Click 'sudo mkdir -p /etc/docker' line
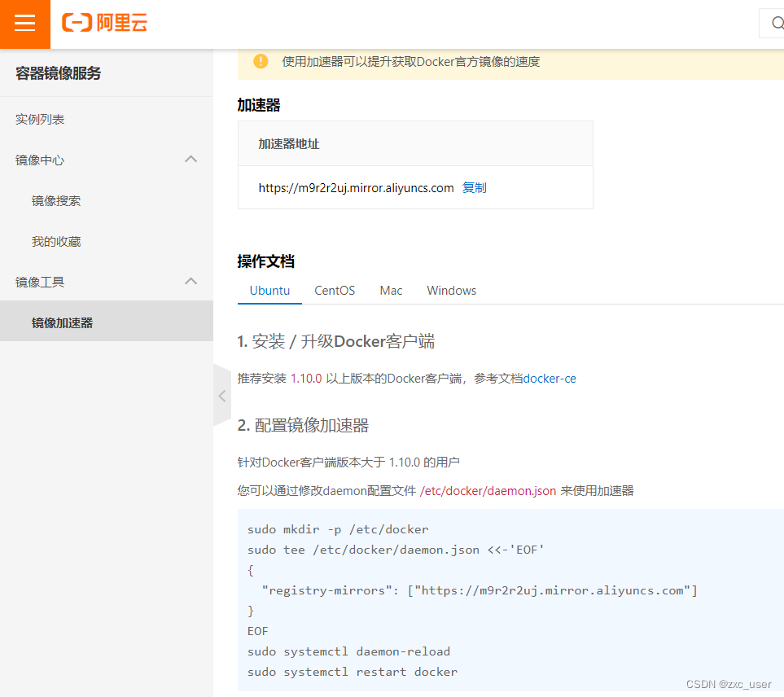Viewport: 784px width, 697px height. pos(338,529)
